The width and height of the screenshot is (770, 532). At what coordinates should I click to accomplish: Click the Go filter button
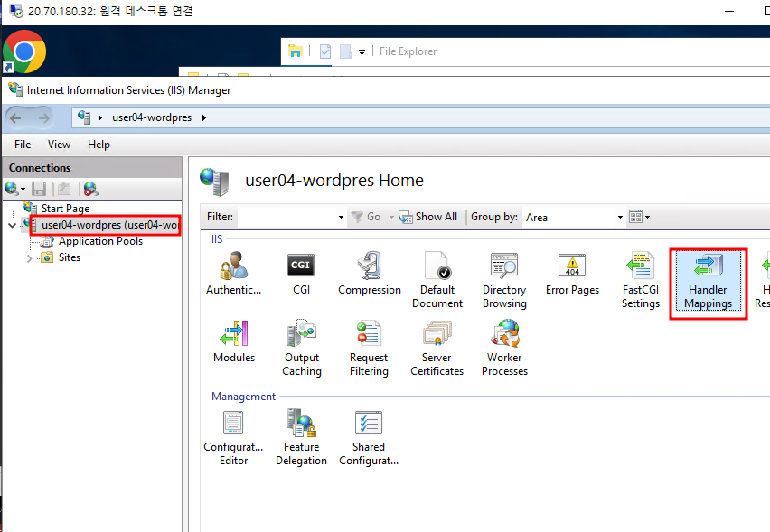tap(366, 217)
